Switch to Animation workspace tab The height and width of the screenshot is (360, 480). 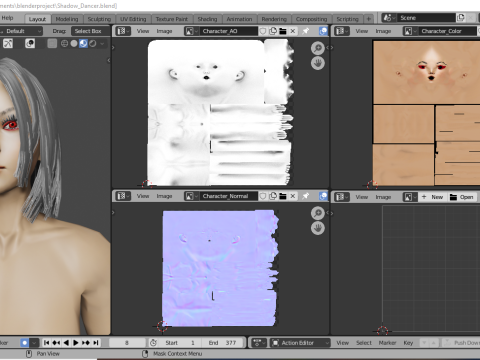coord(239,19)
